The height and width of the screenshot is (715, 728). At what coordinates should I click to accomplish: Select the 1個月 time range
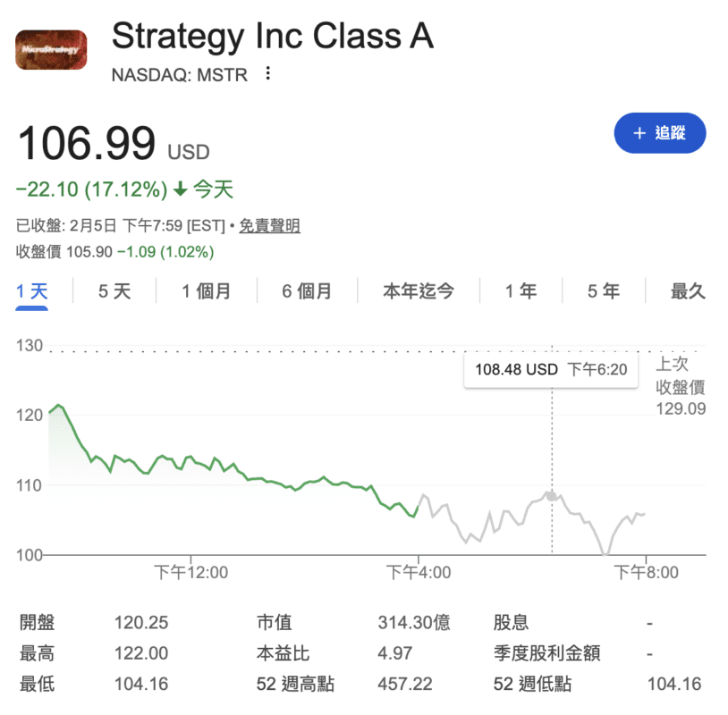(x=206, y=291)
